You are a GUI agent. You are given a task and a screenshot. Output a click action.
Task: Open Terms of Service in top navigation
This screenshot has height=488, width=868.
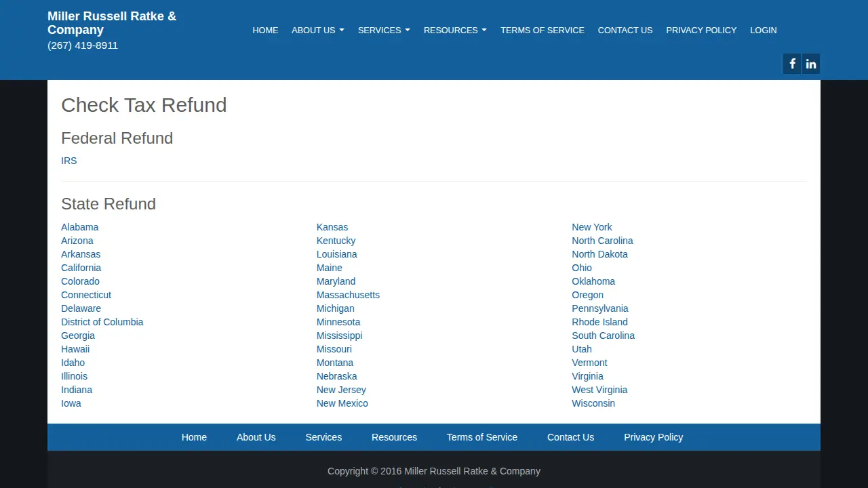[542, 30]
